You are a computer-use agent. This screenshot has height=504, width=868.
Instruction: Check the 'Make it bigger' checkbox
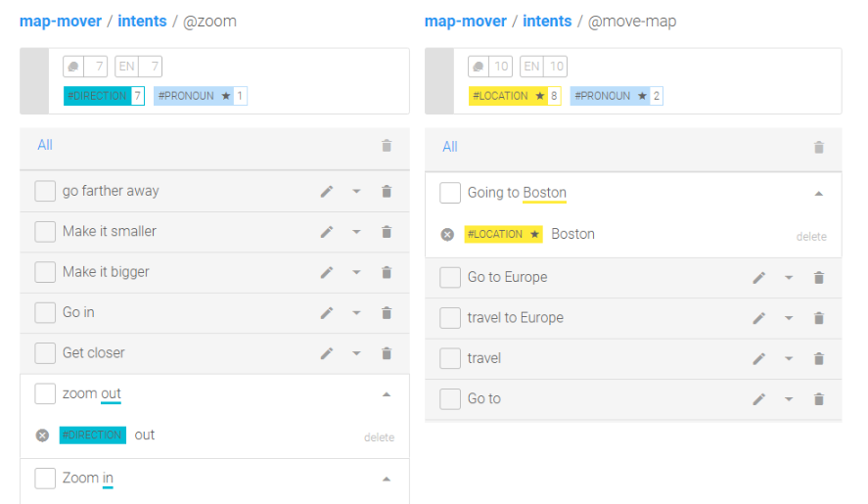[45, 272]
